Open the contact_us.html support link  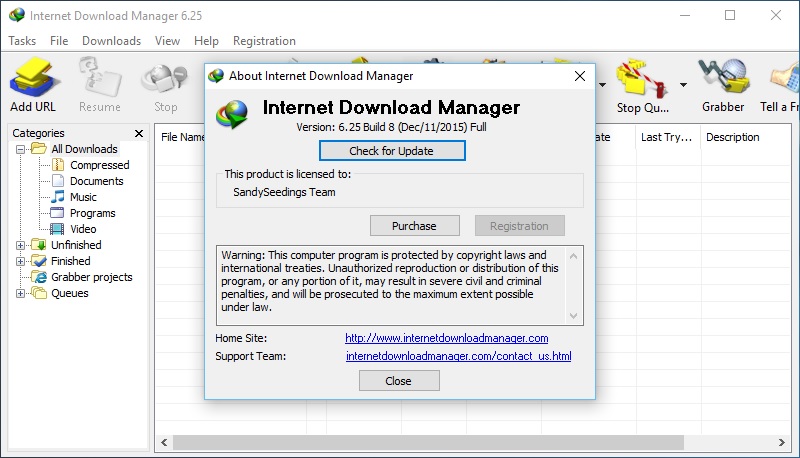pos(458,355)
